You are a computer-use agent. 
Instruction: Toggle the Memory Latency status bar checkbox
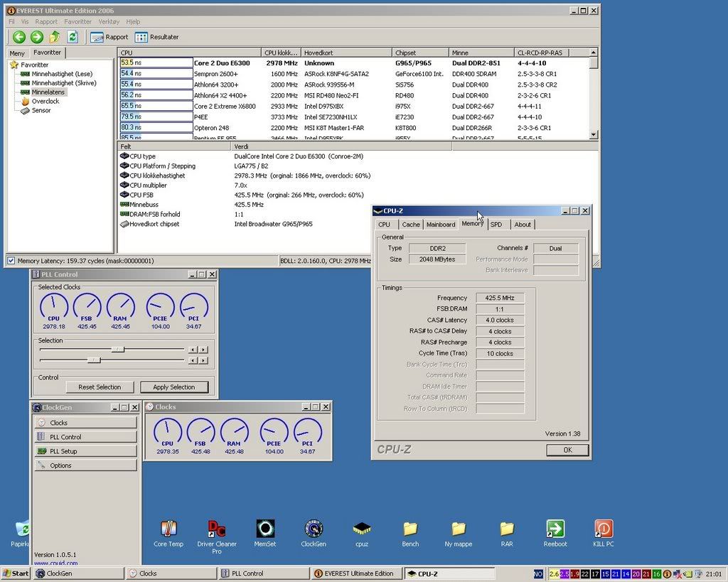(x=11, y=261)
